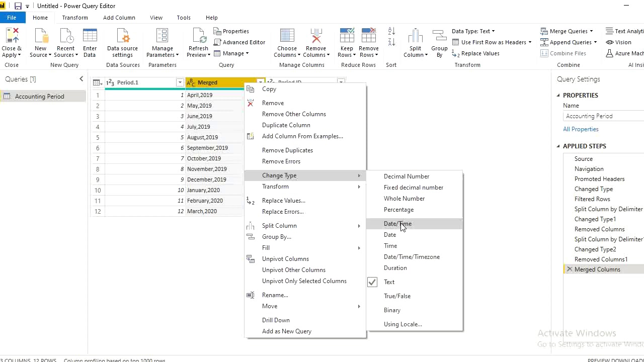Click the table icon at grid corner
Screen dimensions: 644x362
tap(98, 82)
